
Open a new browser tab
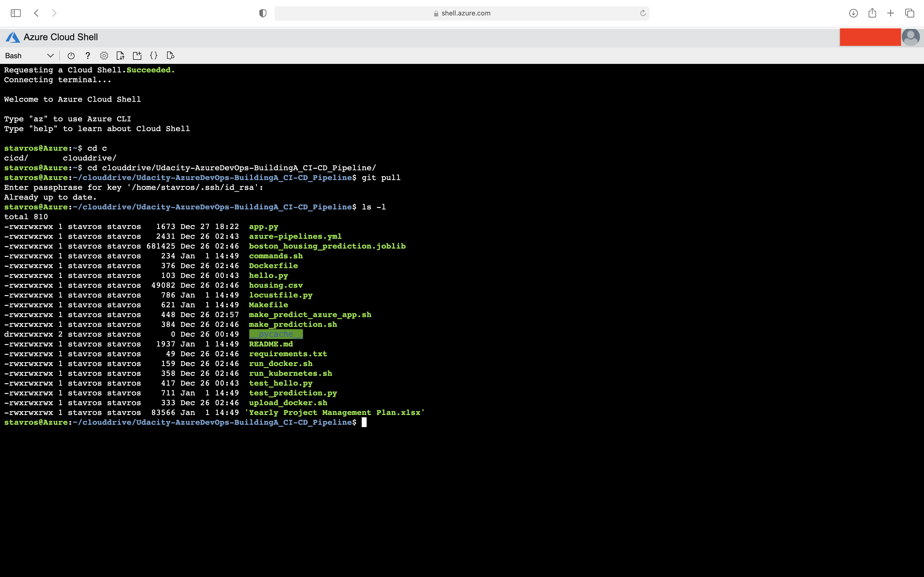coord(891,13)
